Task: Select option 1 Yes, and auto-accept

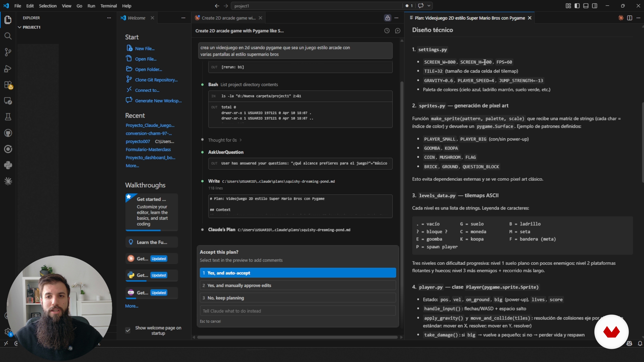Action: 298,273
